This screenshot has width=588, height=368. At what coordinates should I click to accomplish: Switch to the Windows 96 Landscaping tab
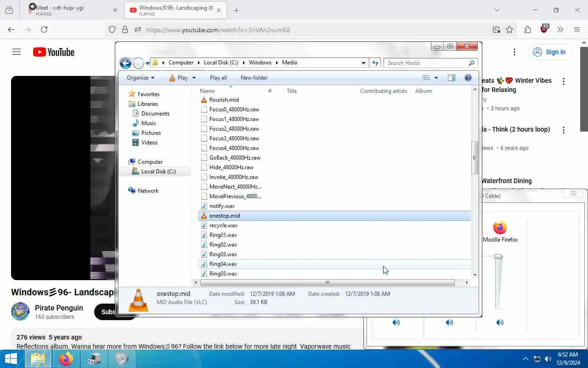(x=176, y=10)
